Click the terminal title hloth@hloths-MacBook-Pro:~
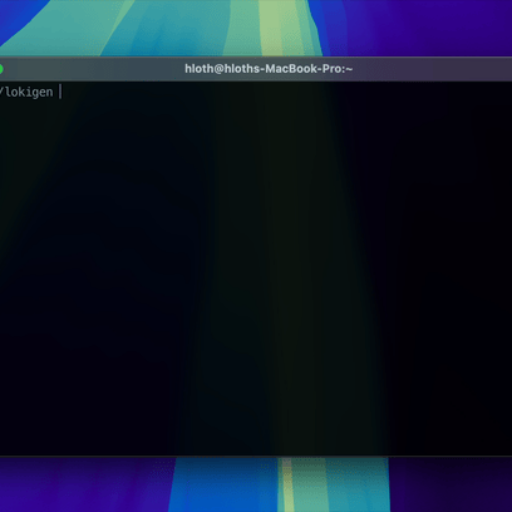Image resolution: width=512 pixels, height=512 pixels. pos(269,69)
